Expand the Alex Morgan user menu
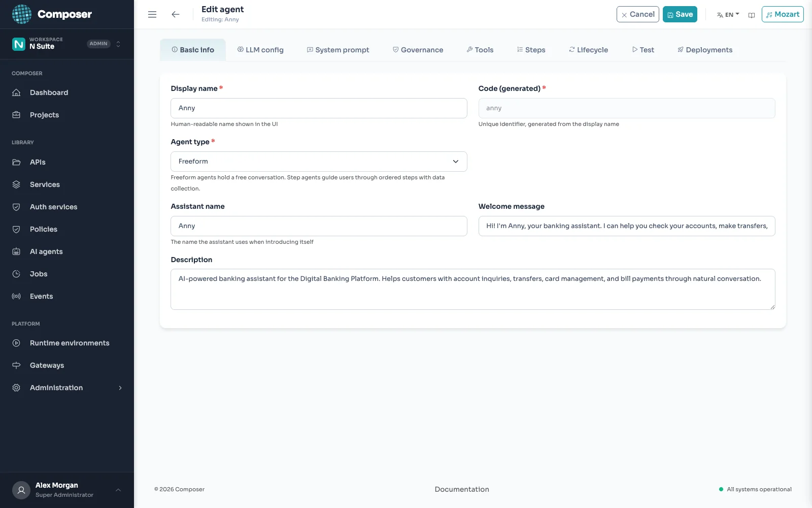The height and width of the screenshot is (508, 812). click(118, 490)
